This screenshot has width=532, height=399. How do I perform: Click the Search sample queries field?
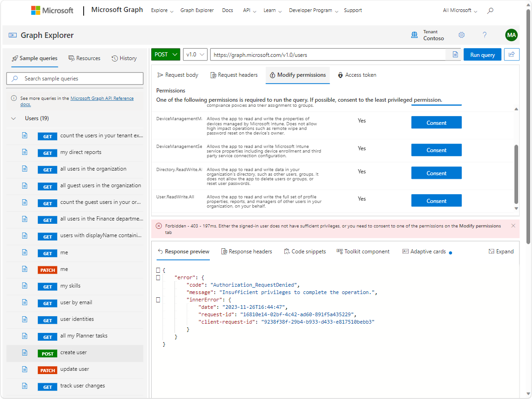click(74, 79)
